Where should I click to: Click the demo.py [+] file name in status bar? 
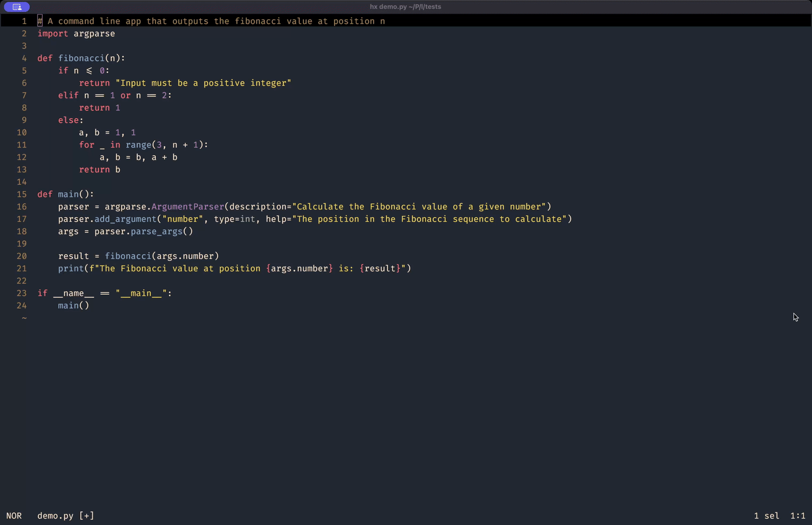tap(66, 516)
